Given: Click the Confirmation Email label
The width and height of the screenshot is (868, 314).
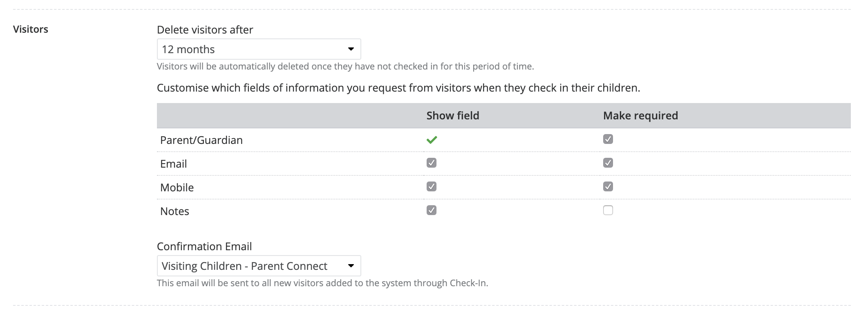Looking at the screenshot, I should click(x=204, y=247).
